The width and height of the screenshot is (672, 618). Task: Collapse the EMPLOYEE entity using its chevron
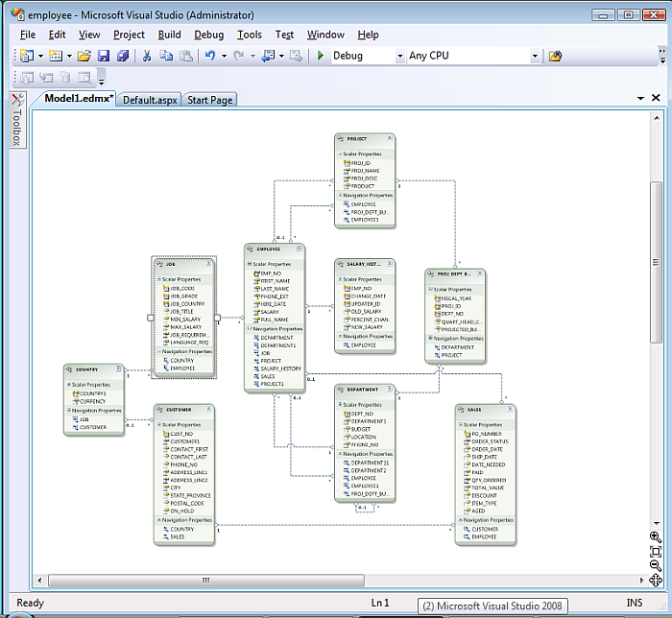click(x=300, y=249)
